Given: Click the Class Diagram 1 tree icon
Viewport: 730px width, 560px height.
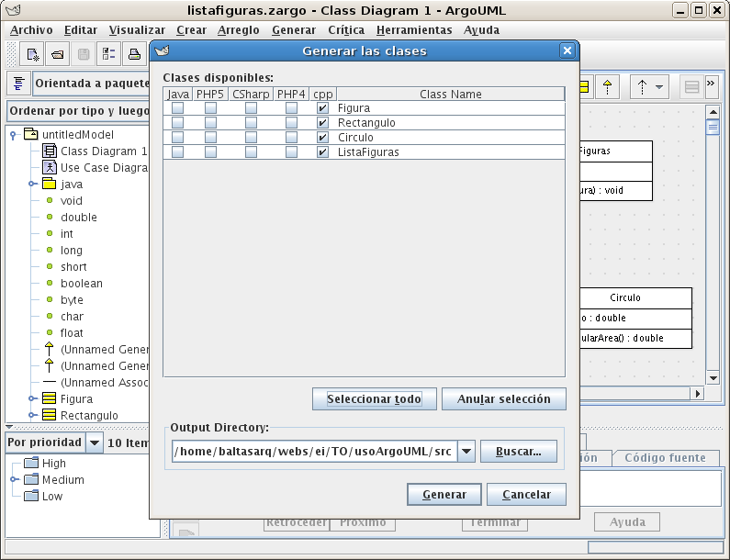Looking at the screenshot, I should 50,151.
